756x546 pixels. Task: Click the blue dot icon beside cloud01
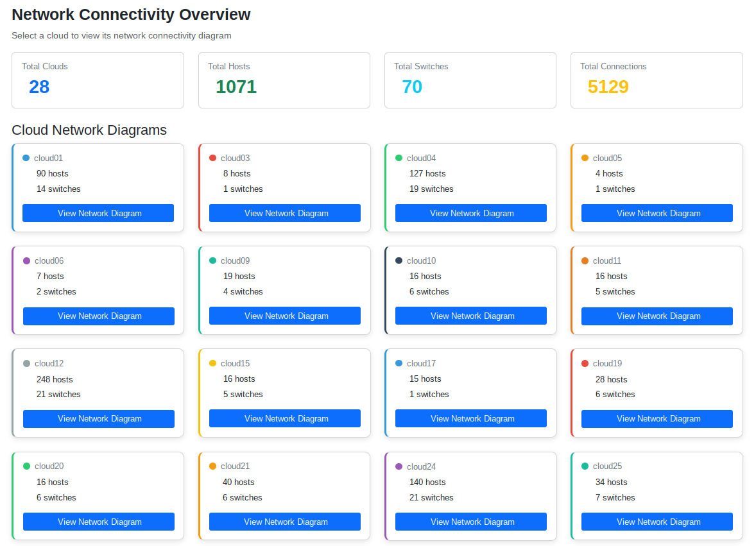coord(26,158)
